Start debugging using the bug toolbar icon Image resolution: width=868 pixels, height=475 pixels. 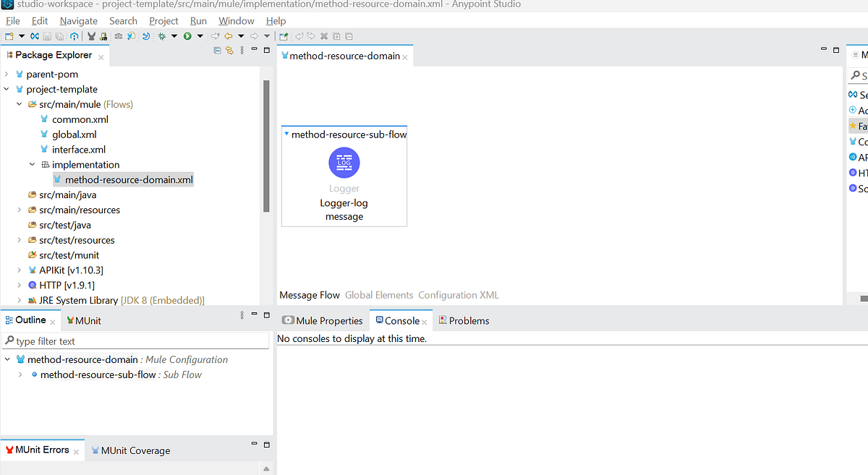coord(163,35)
